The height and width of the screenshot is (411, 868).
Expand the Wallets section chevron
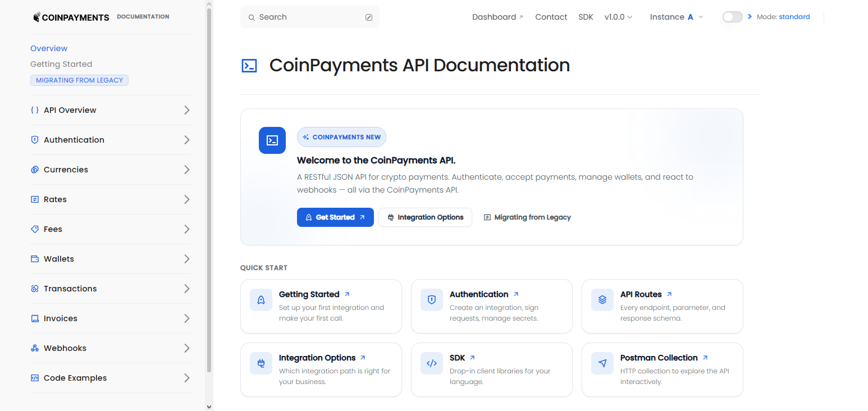point(187,259)
